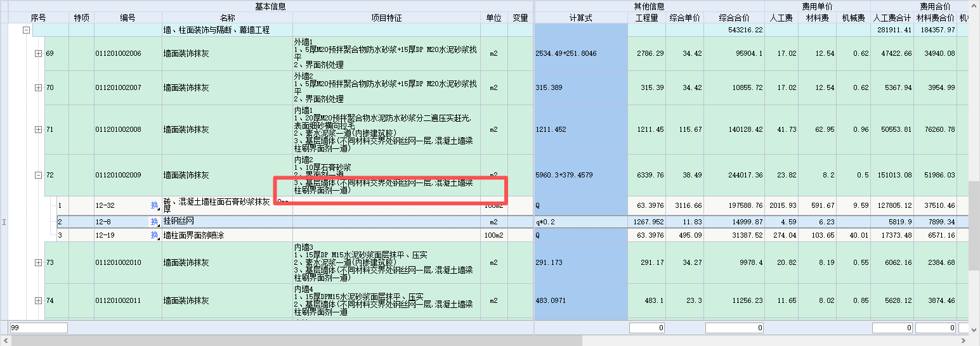Click the 材料费合价 column header

coord(936,18)
